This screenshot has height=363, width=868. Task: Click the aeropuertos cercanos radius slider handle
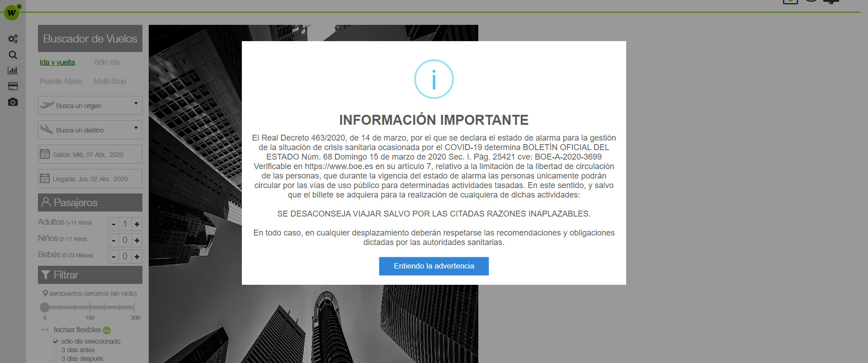coord(45,307)
